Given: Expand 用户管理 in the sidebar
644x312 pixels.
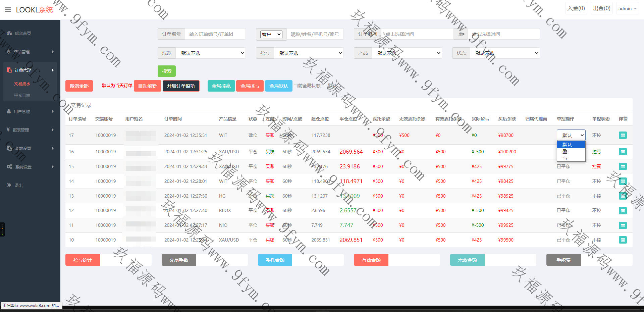Looking at the screenshot, I should (22, 111).
